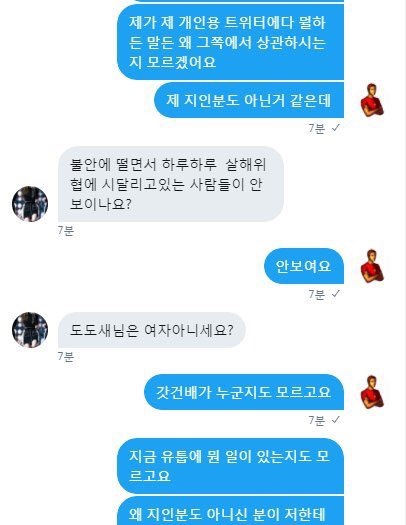Select gray bubble starting '불안에 떨면서 하루하루'

pos(171,184)
